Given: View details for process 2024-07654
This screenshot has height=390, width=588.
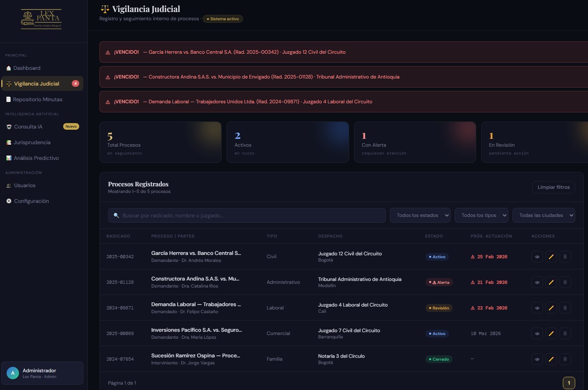Looking at the screenshot, I should pos(537,359).
